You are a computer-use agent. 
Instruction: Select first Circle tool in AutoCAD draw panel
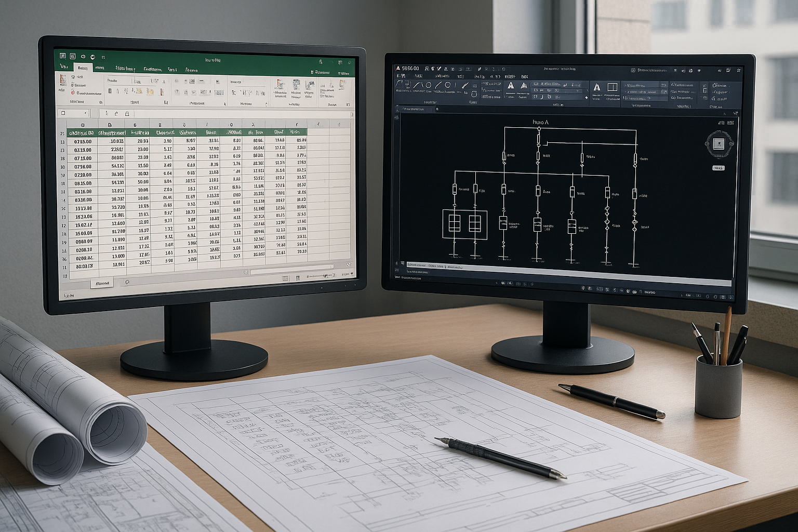tap(429, 85)
